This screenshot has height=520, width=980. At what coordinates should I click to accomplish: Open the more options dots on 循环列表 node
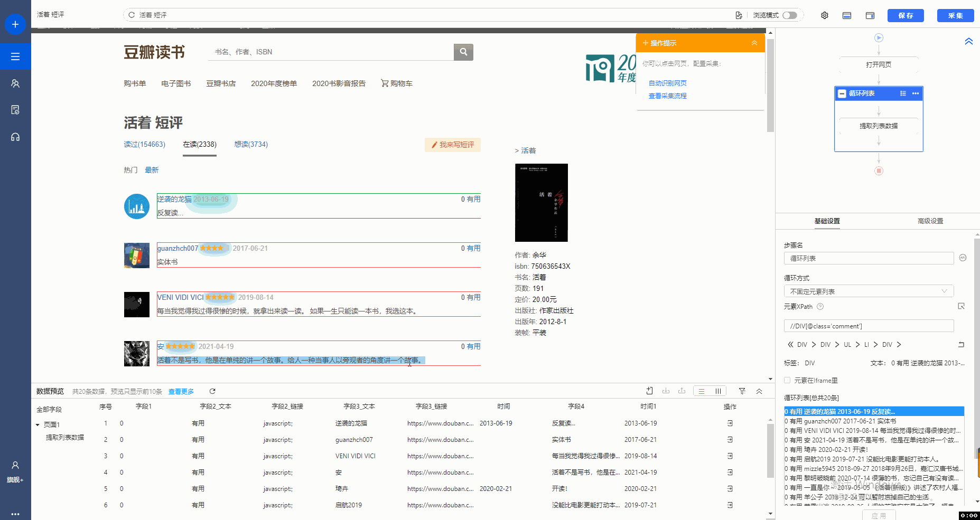(916, 93)
